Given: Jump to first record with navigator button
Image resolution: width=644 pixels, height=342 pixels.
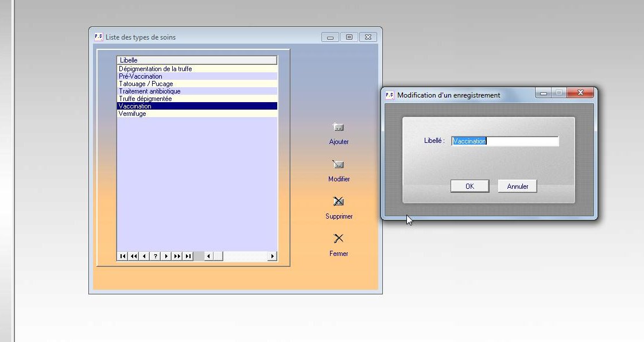Looking at the screenshot, I should pos(123,256).
